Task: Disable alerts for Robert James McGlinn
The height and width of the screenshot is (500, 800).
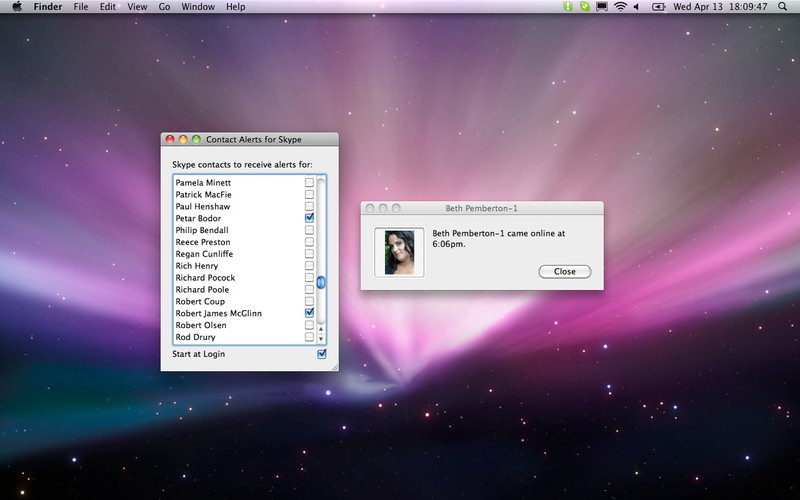Action: (x=309, y=313)
